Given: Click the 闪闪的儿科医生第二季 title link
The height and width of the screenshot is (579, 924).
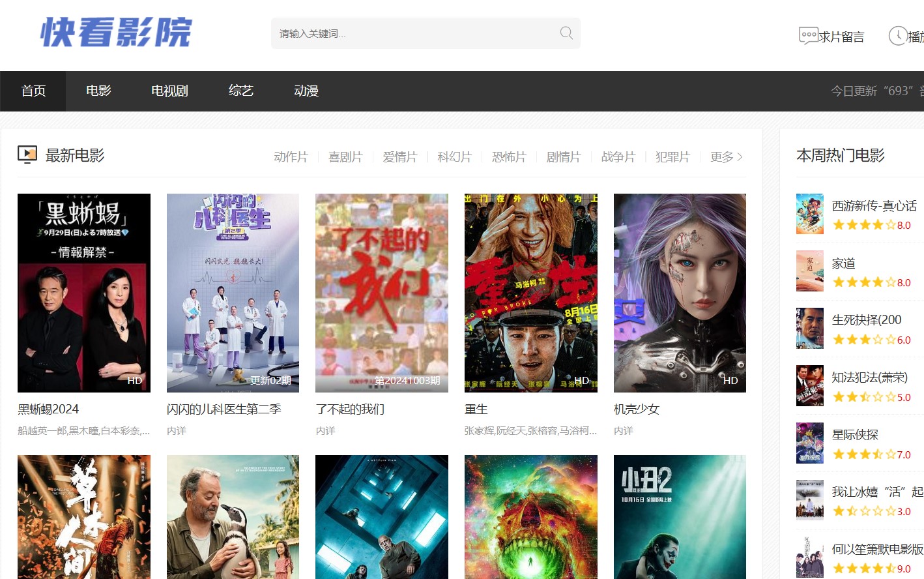Looking at the screenshot, I should pos(224,409).
